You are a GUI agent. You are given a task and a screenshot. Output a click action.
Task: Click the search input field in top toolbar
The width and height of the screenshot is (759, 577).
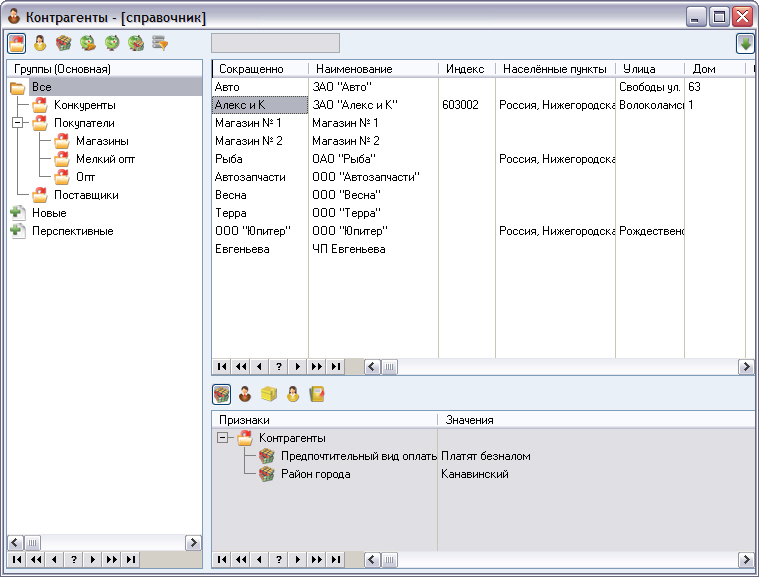[x=275, y=43]
